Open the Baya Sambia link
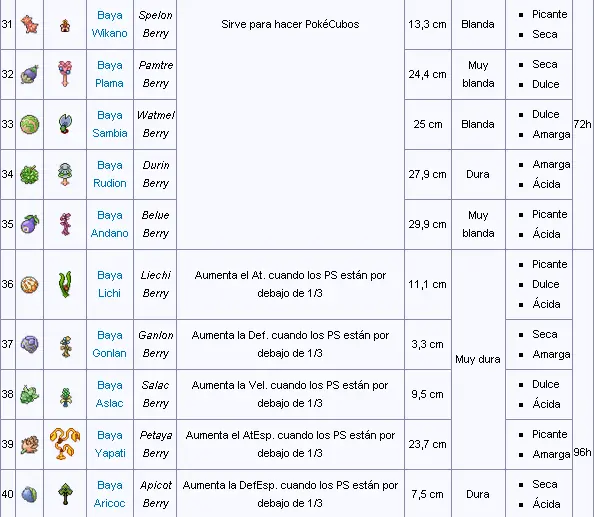594x517 pixels. click(109, 124)
